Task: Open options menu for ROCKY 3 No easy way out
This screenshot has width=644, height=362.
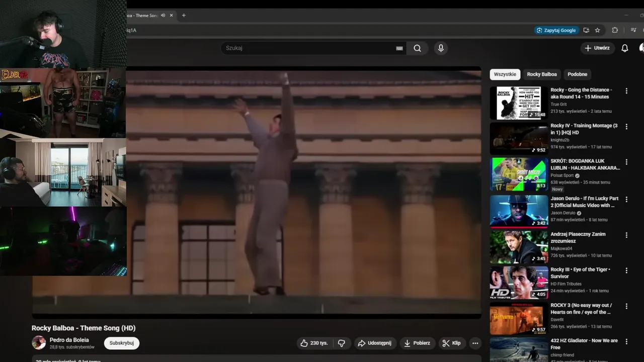Action: [x=626, y=306]
